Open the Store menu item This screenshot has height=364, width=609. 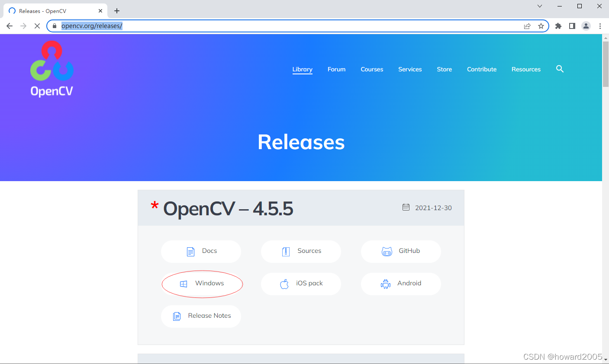(444, 69)
